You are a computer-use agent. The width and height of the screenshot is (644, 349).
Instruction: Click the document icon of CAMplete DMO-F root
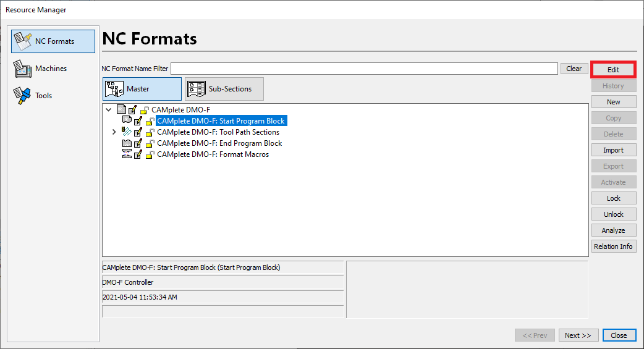[x=121, y=109]
